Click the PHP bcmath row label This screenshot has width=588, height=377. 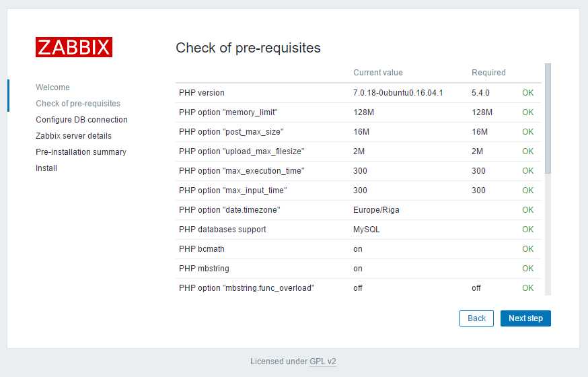[x=202, y=248]
